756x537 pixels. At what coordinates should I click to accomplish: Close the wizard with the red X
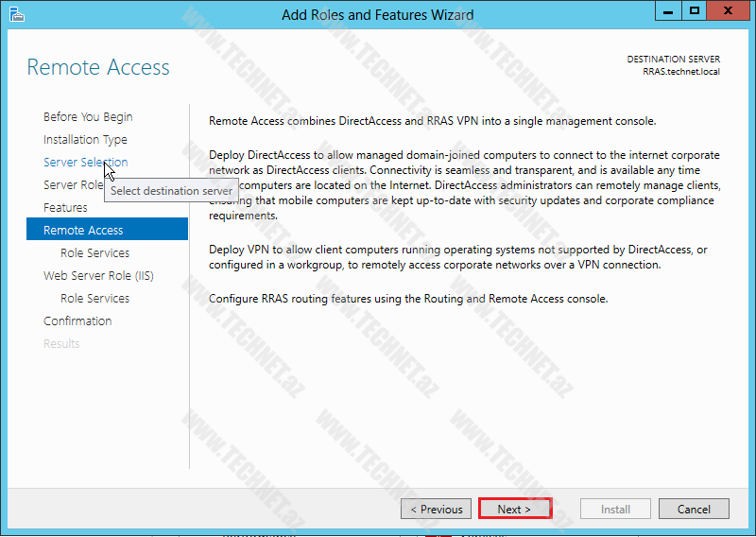click(x=729, y=11)
